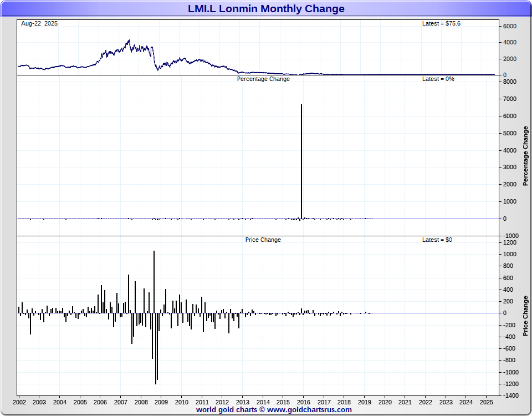Screen dimensions: 532x416
Task: Click the 2004 year label on x-axis
Action: (60, 402)
